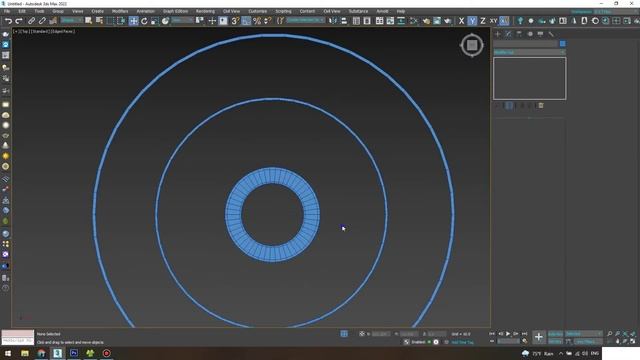The image size is (640, 360).
Task: Click the Redo arrow in the main toolbar
Action: click(19, 21)
